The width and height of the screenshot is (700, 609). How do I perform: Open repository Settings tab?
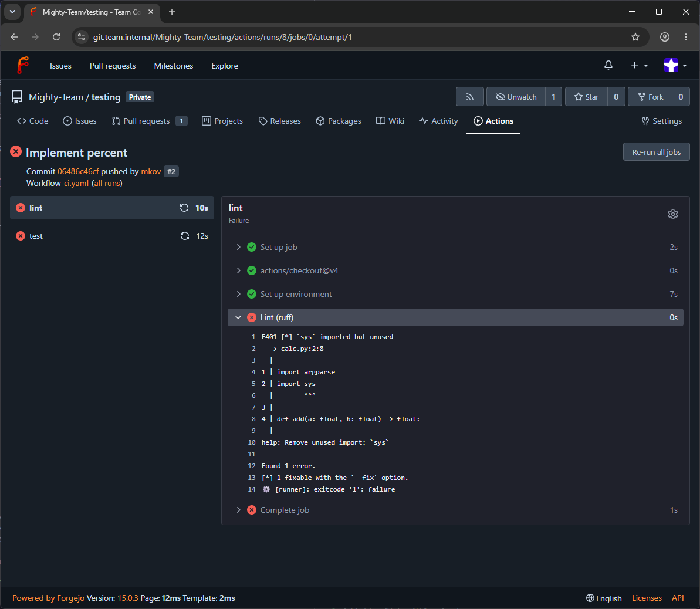pos(662,121)
